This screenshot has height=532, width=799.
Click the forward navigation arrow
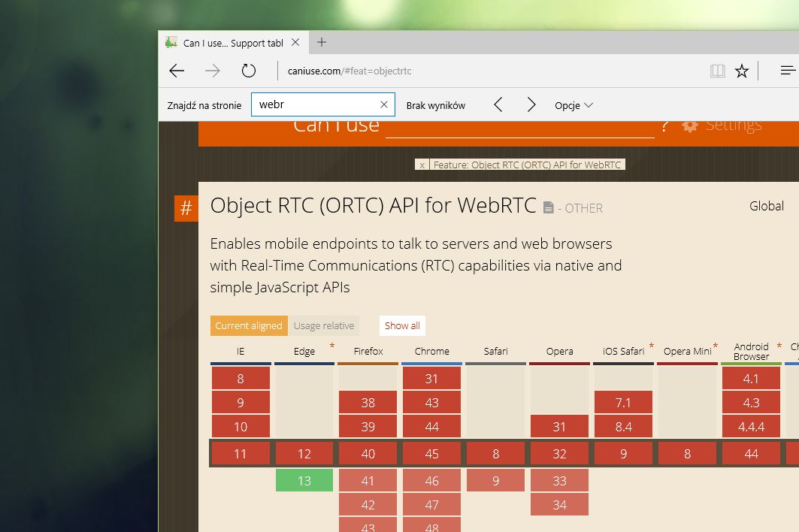click(213, 71)
